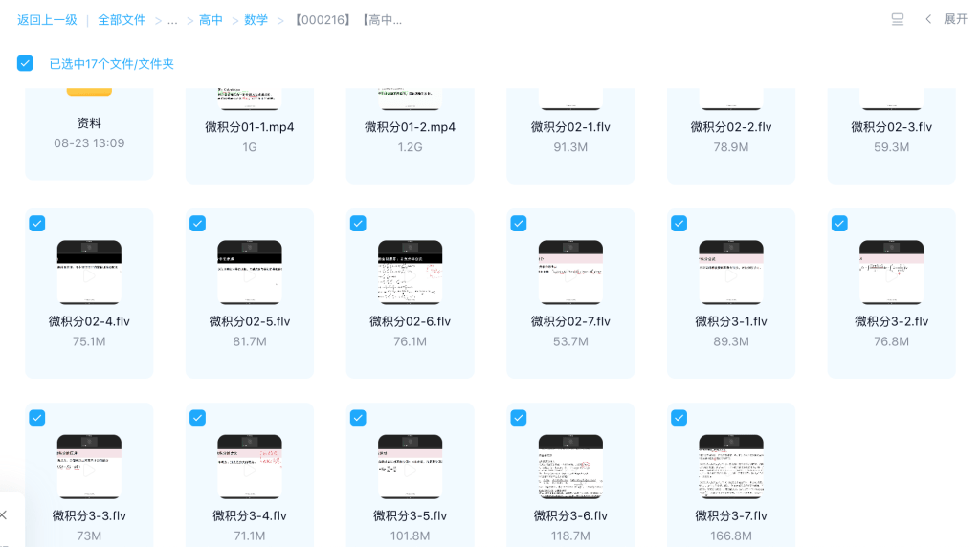Uncheck the 微积分02-6.flv checkbox
Image resolution: width=980 pixels, height=547 pixels.
358,223
